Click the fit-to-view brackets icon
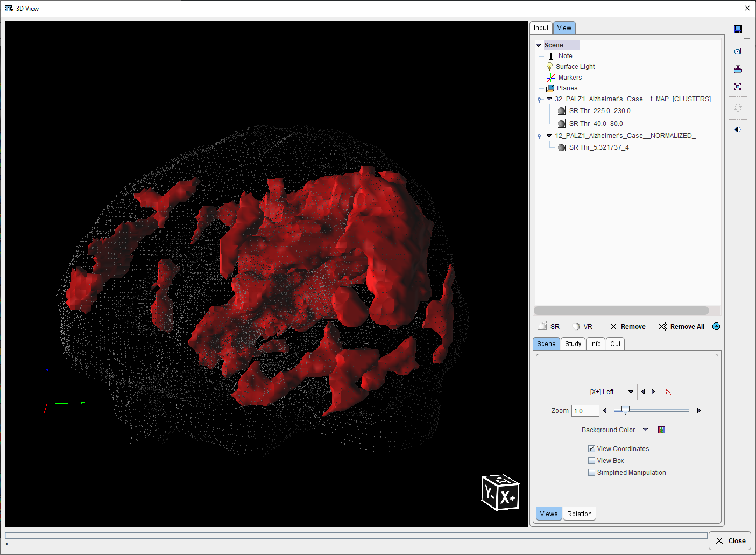Image resolution: width=756 pixels, height=555 pixels. (738, 87)
